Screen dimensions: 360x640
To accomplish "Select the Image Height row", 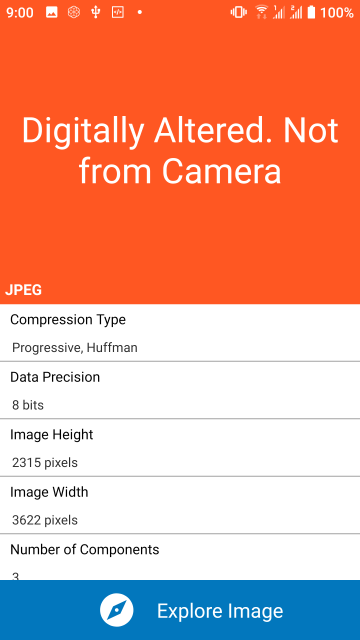I will 180,448.
